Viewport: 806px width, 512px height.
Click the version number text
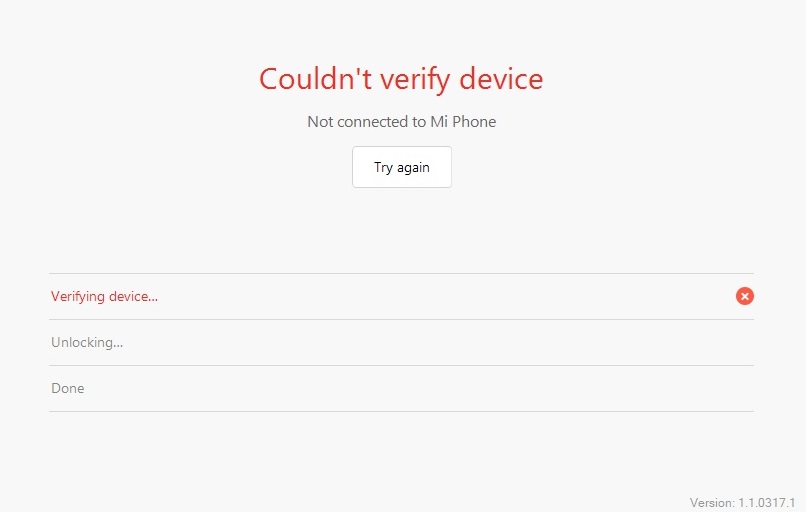(x=741, y=502)
